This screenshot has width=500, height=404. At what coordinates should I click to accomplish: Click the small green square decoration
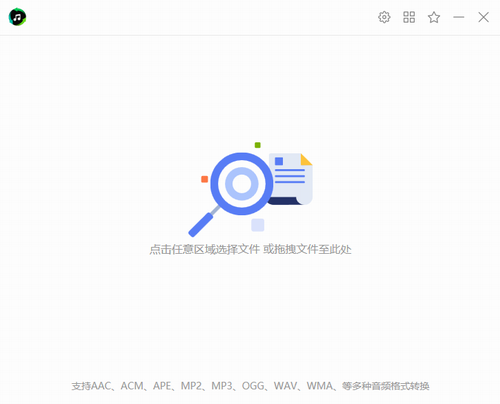[258, 145]
